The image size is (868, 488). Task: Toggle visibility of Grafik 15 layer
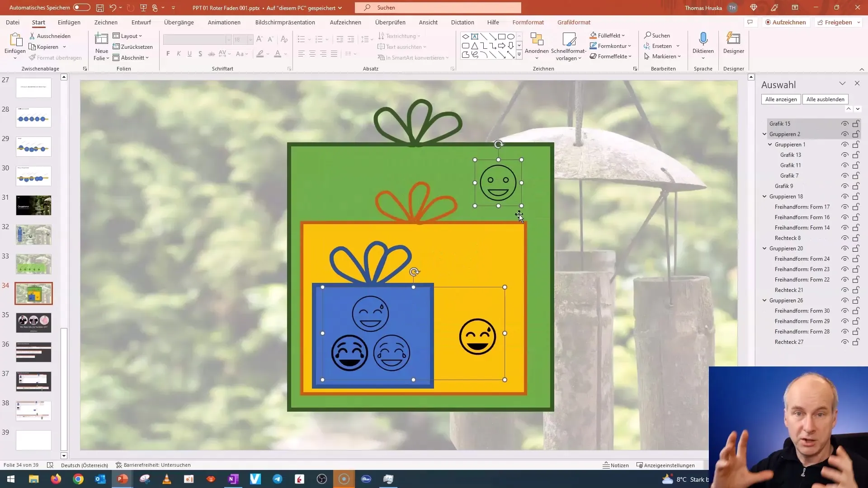click(845, 123)
